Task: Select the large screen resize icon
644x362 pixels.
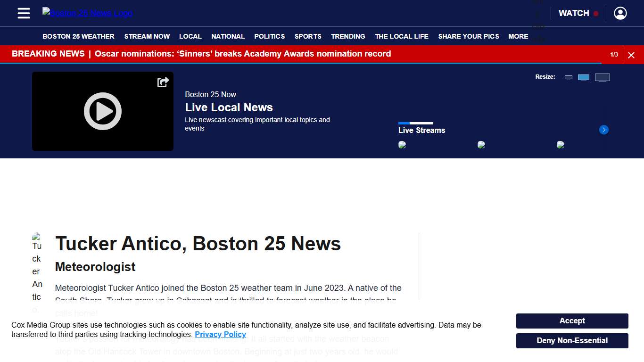Action: point(603,77)
